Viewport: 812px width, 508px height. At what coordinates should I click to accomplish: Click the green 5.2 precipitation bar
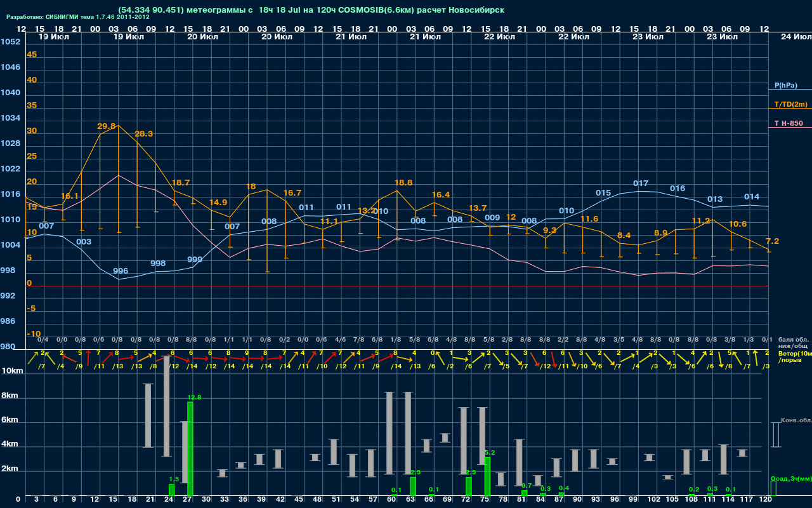point(487,477)
